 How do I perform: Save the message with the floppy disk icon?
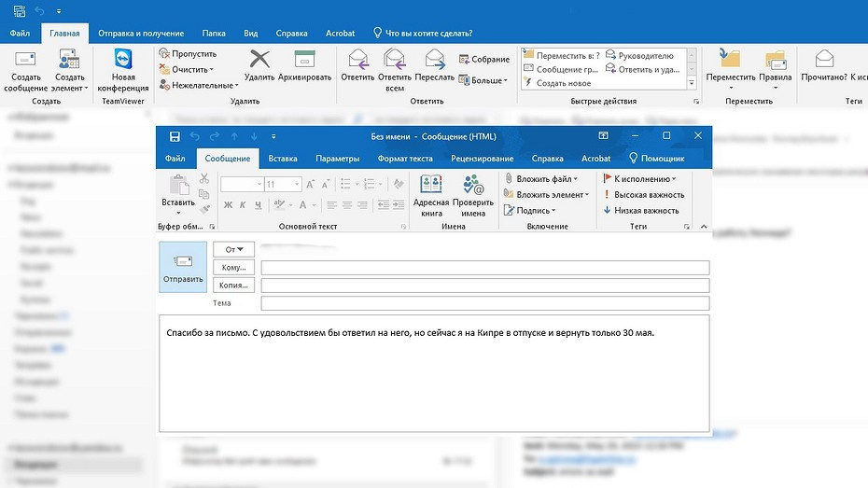pyautogui.click(x=175, y=136)
